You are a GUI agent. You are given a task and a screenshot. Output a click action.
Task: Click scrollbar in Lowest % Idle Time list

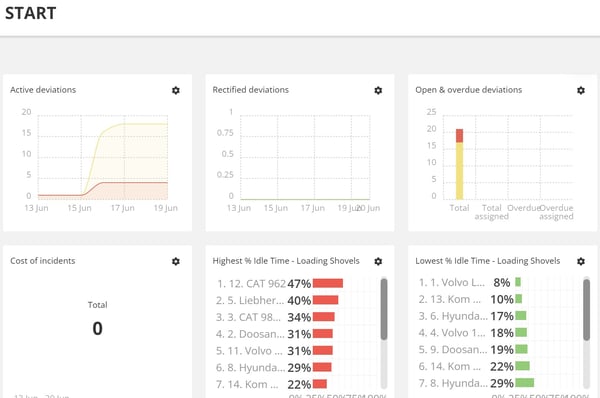pos(586,309)
